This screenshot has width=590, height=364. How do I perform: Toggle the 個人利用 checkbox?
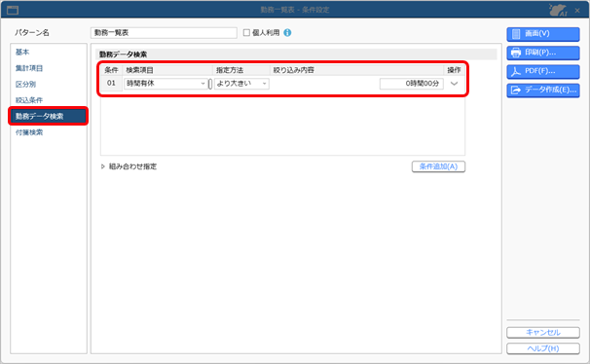coord(246,33)
